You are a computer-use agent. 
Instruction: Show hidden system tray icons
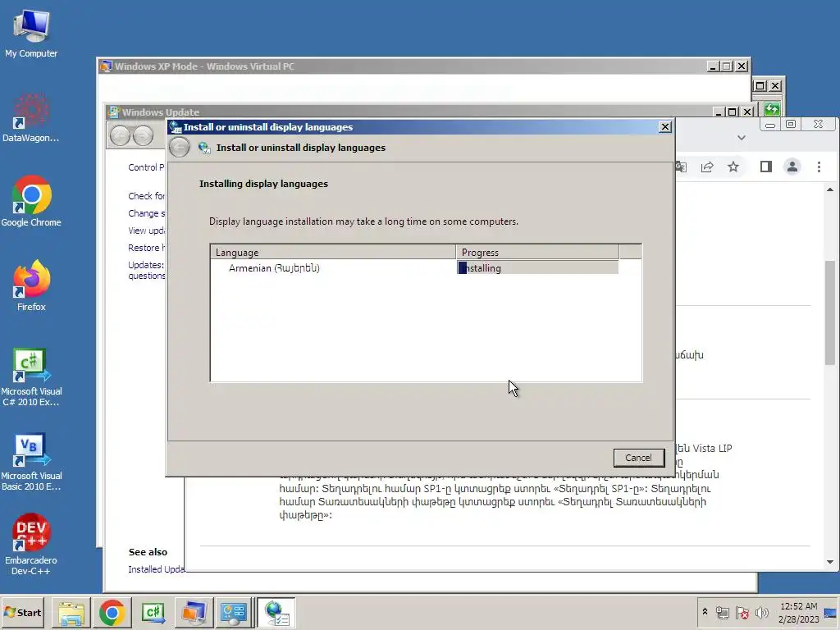(705, 612)
